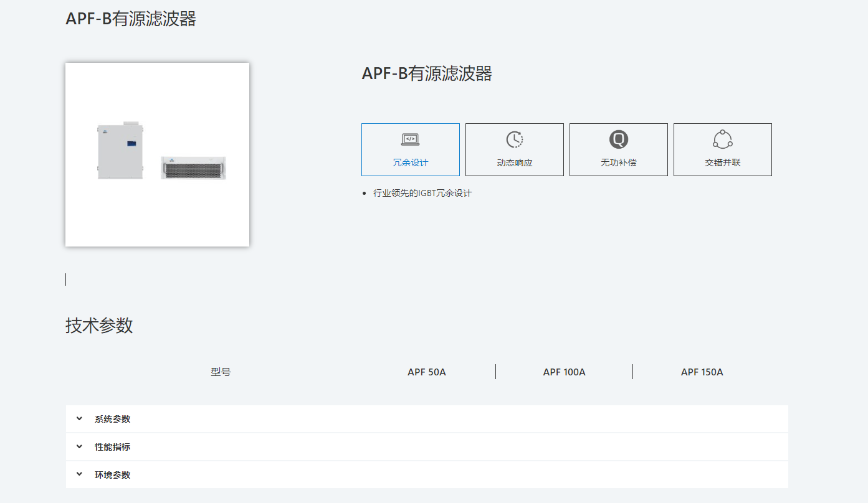
Task: Click the 行业领先的IGBT冗余设计 bullet text
Action: click(x=421, y=193)
